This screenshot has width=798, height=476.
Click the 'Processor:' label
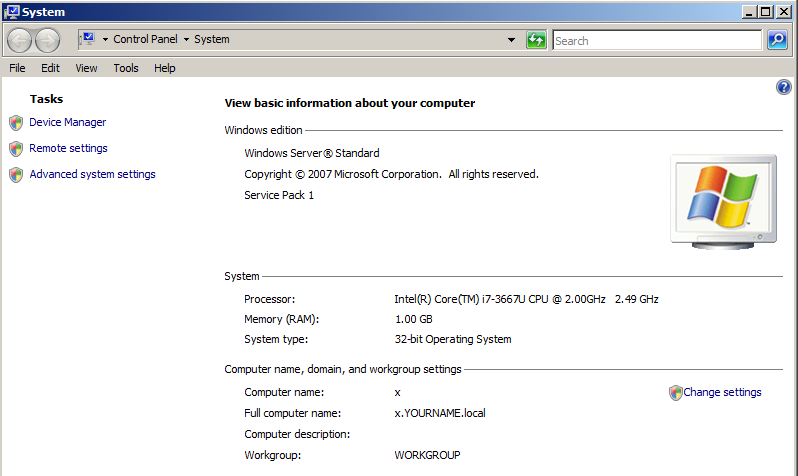pos(270,299)
